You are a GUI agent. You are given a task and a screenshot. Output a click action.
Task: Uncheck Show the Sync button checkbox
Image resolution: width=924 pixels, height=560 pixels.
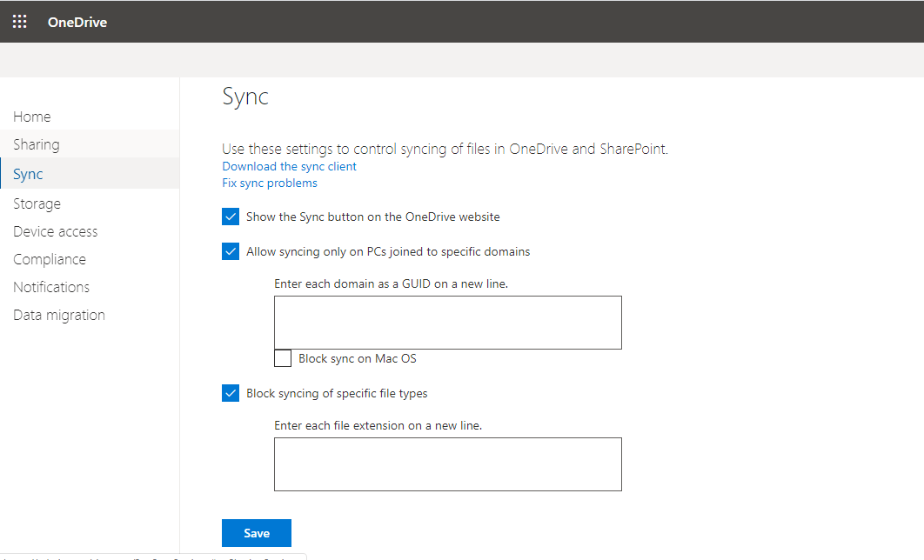[231, 217]
